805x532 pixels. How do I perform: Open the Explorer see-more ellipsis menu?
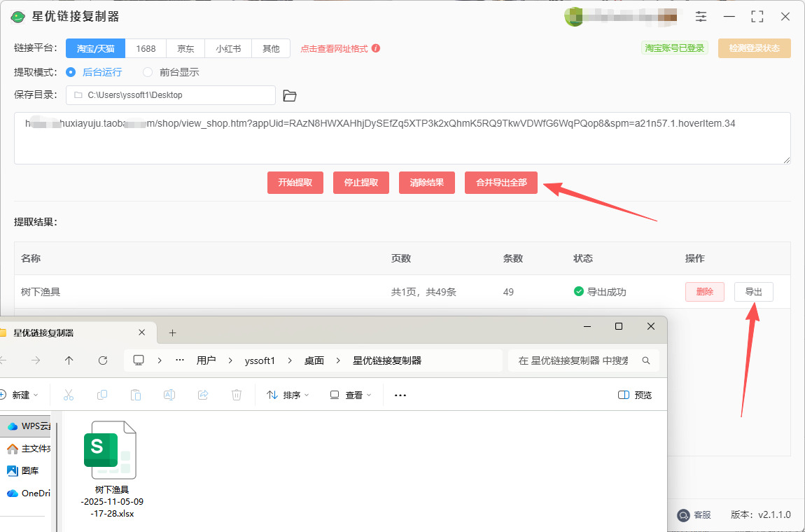click(400, 395)
